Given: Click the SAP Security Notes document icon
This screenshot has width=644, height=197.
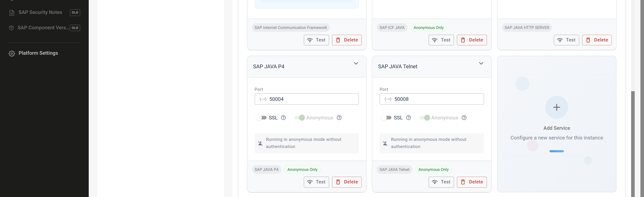Looking at the screenshot, I should click(x=12, y=13).
